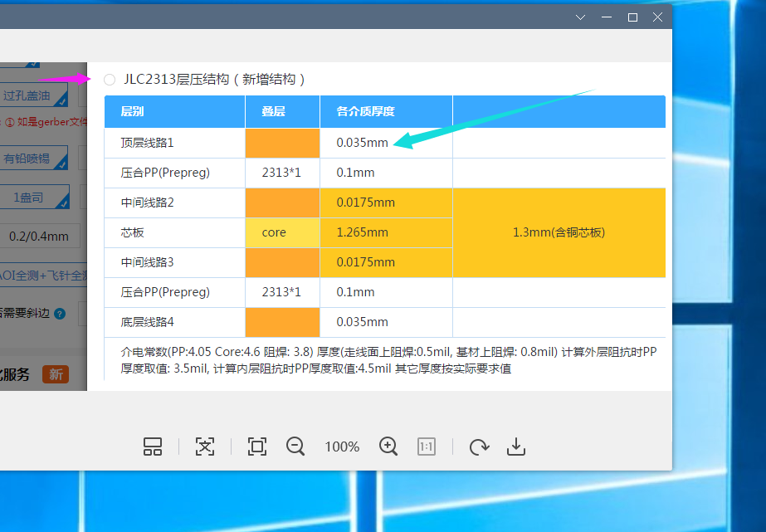Select the JLC2313 stackup radio button
The width and height of the screenshot is (766, 532).
pyautogui.click(x=110, y=80)
